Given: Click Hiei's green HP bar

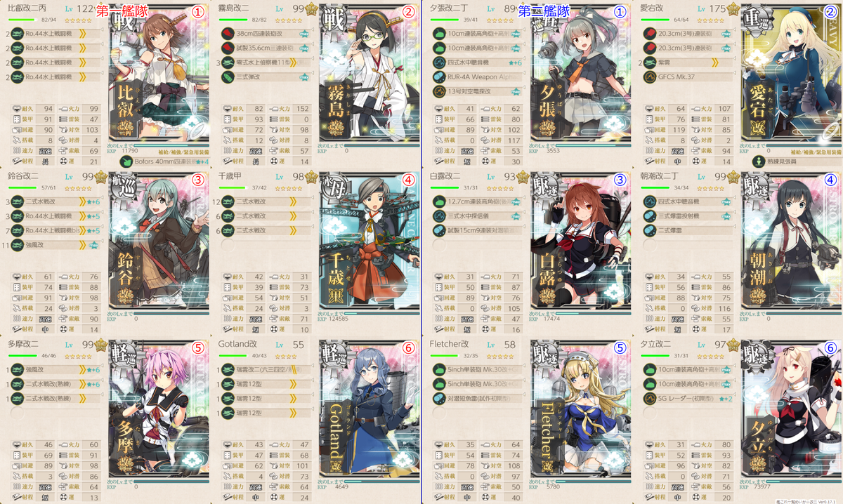Looking at the screenshot, I should pos(22,20).
